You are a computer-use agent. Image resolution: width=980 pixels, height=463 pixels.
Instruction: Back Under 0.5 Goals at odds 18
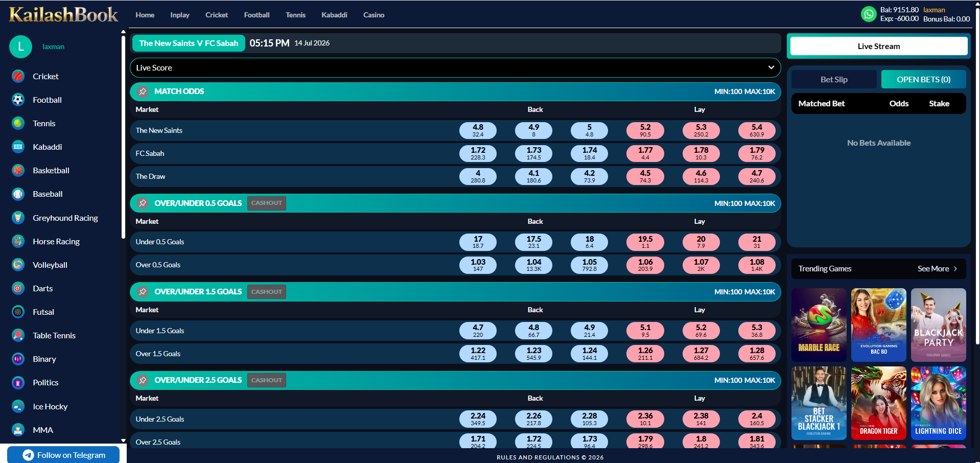coord(589,242)
